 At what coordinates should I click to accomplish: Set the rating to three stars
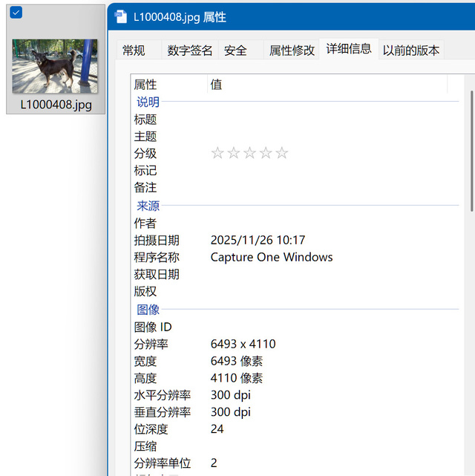(x=250, y=154)
